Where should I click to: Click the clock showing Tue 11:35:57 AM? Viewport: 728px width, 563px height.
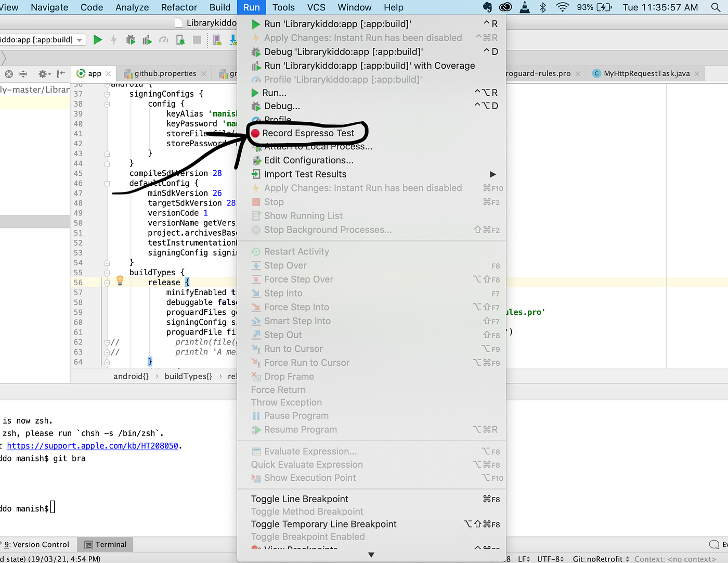660,7
